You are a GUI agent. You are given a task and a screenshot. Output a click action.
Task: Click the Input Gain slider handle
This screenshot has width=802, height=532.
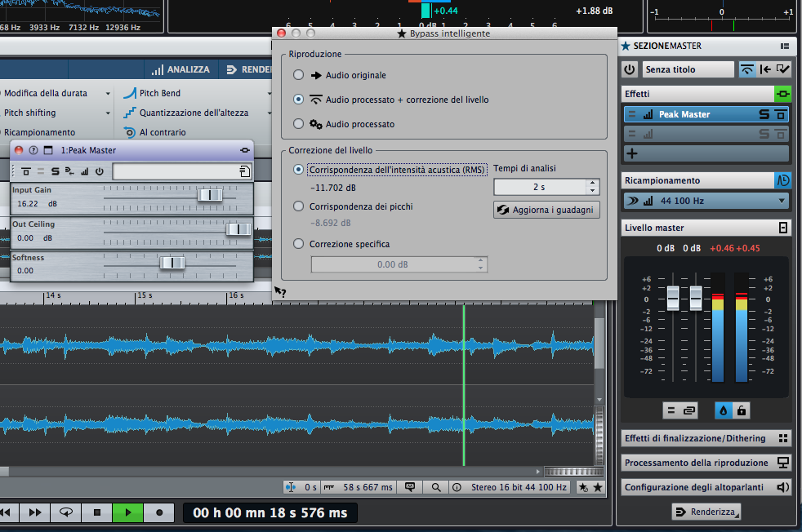[210, 195]
